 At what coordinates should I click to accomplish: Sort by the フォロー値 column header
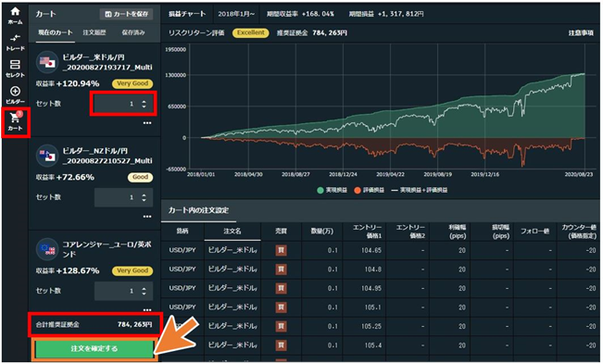tap(534, 232)
